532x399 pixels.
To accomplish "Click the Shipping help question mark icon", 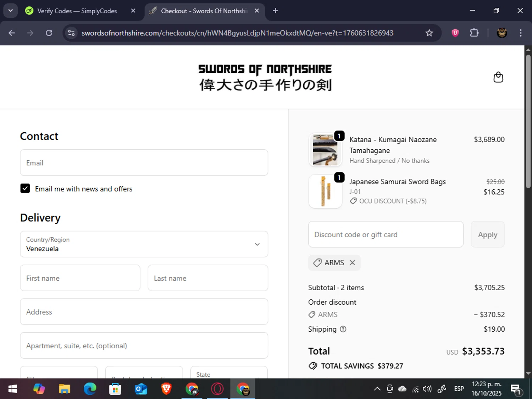I will click(343, 329).
